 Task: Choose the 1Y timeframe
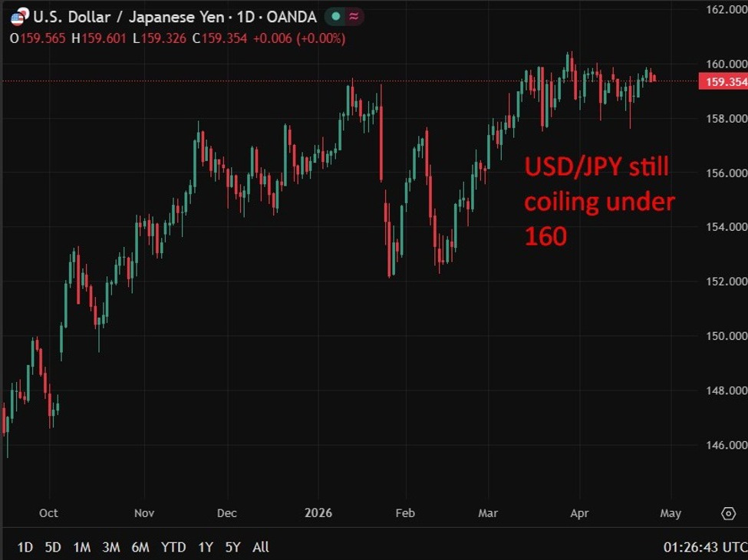click(x=204, y=548)
